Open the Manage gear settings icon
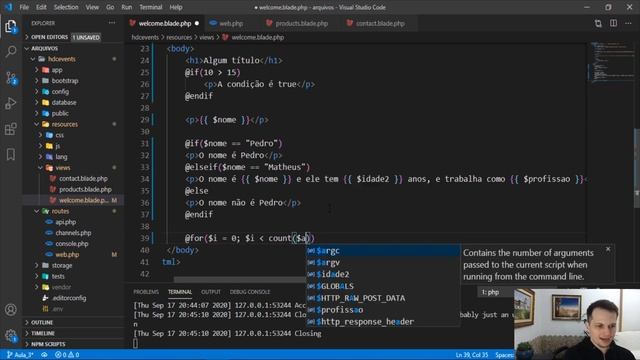The height and width of the screenshot is (360, 640). tap(11, 336)
